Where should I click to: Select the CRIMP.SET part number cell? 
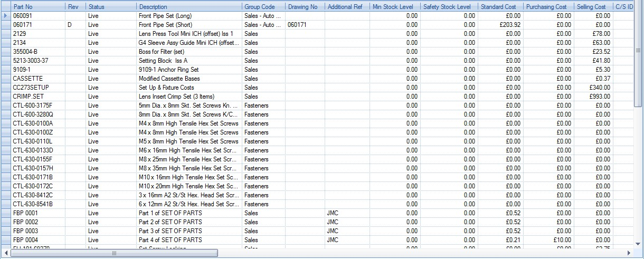point(38,97)
